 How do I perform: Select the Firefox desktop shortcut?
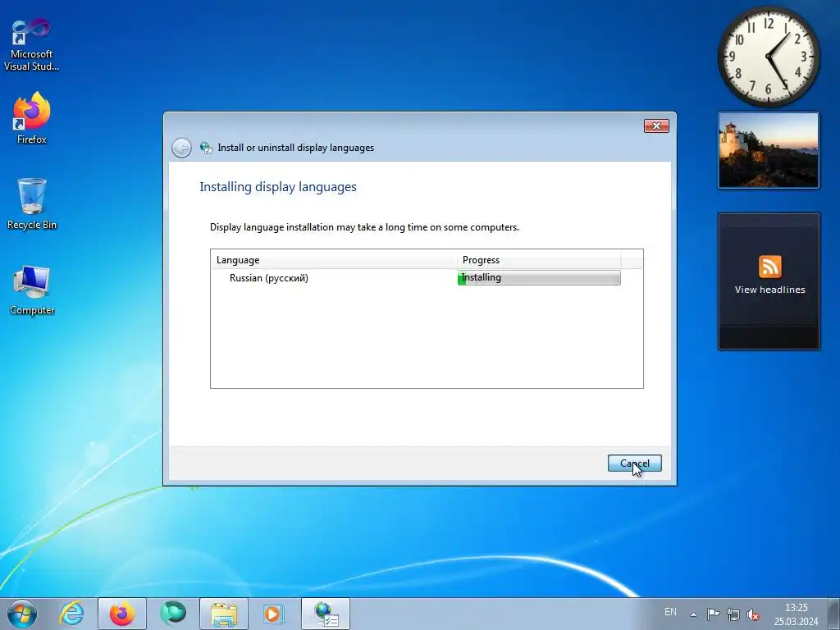point(32,118)
